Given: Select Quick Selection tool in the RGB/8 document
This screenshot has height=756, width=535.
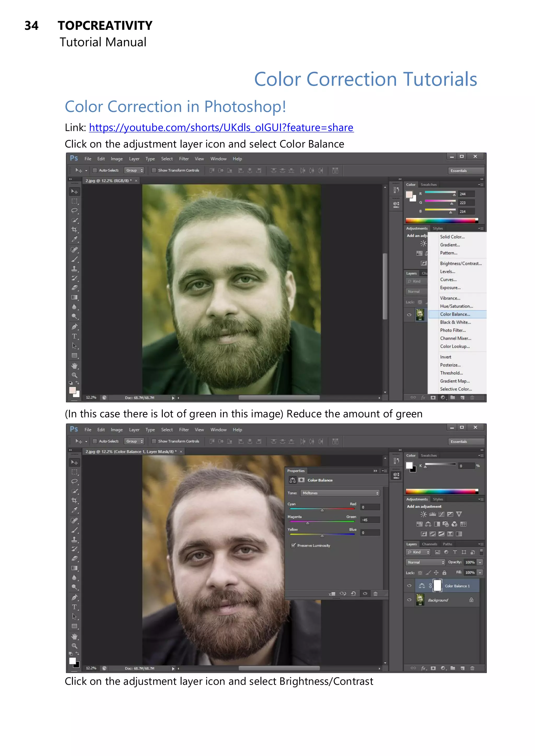Looking at the screenshot, I should [x=74, y=220].
